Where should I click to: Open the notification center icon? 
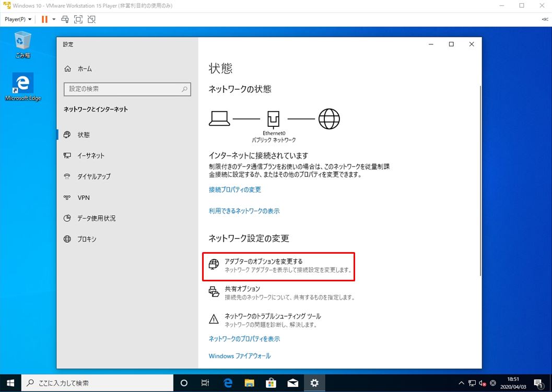[x=538, y=383]
